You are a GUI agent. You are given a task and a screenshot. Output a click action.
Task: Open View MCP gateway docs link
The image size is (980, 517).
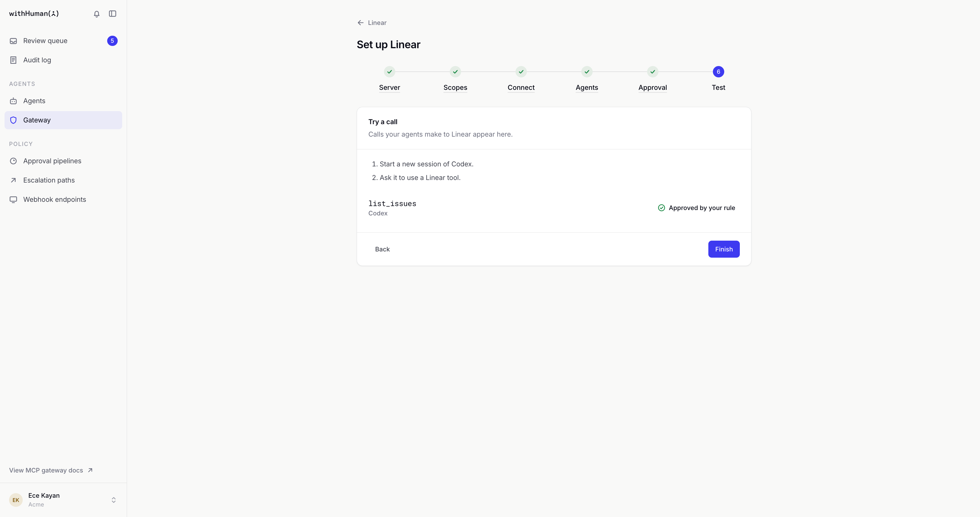(50, 470)
